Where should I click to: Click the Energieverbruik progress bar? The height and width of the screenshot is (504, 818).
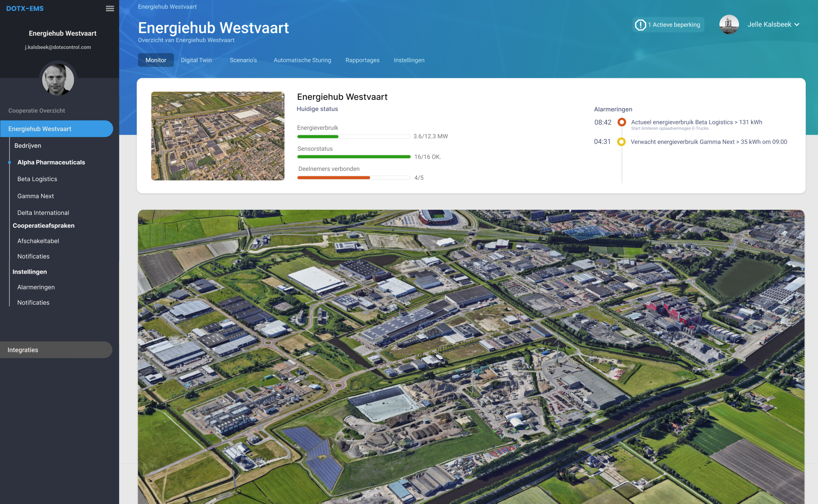353,136
